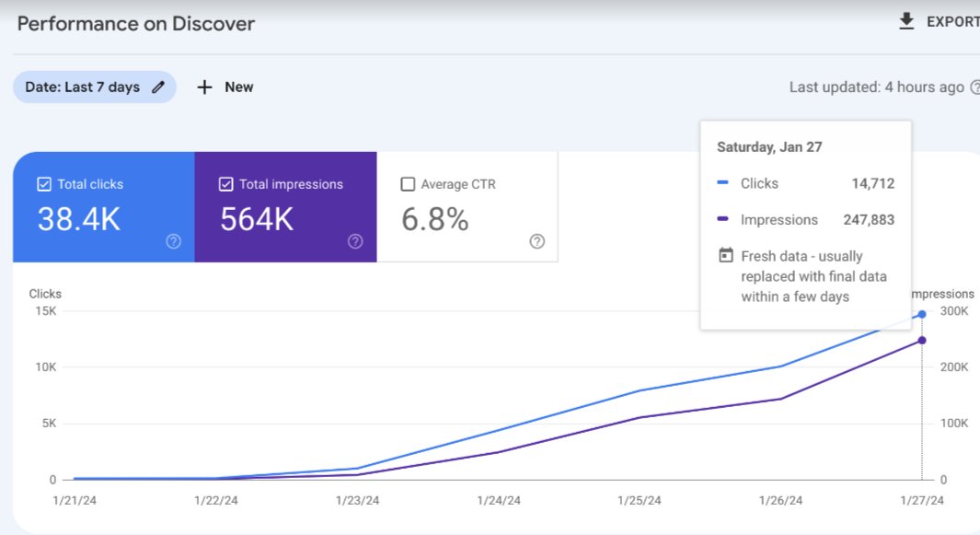Click the help icon on Average CTR card
This screenshot has height=535, width=980.
coord(536,241)
